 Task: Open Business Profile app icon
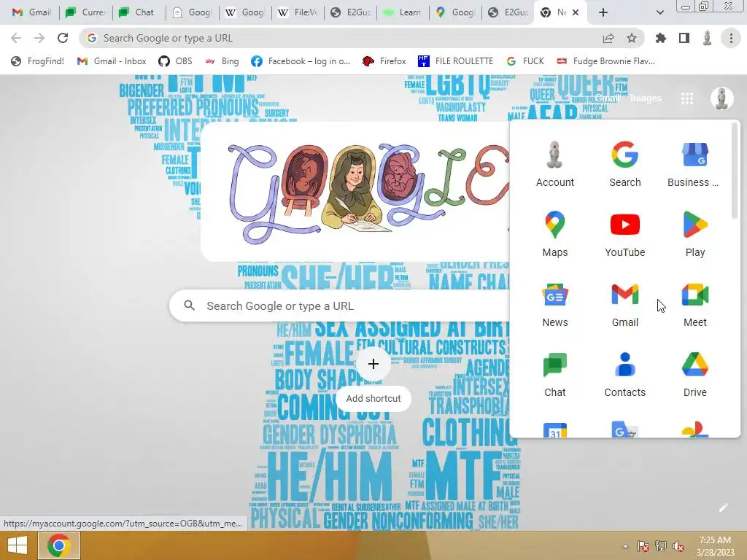point(694,164)
